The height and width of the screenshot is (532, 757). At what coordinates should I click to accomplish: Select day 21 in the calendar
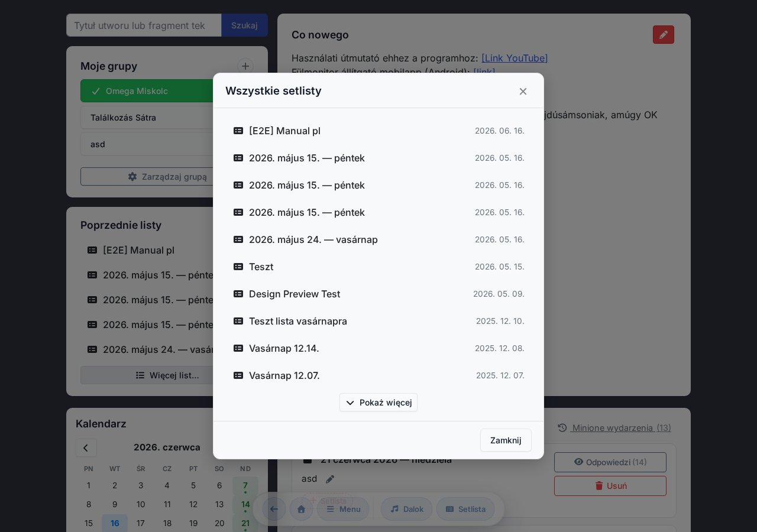pyautogui.click(x=245, y=523)
